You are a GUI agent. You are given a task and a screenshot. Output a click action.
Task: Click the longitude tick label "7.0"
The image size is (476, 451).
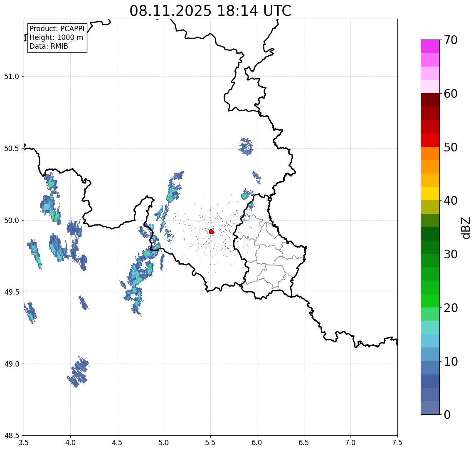pyautogui.click(x=350, y=443)
